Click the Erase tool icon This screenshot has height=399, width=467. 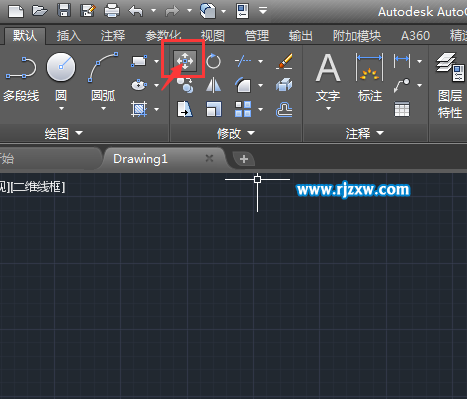click(x=284, y=61)
